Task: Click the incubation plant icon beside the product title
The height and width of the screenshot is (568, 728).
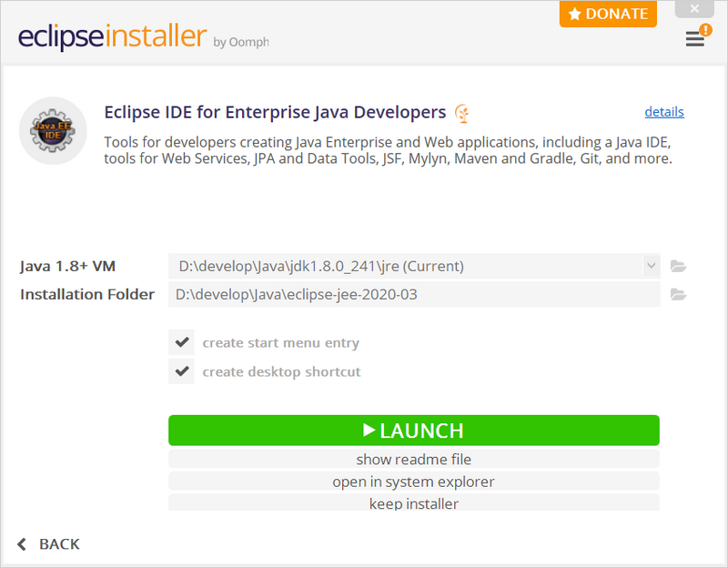Action: tap(462, 111)
